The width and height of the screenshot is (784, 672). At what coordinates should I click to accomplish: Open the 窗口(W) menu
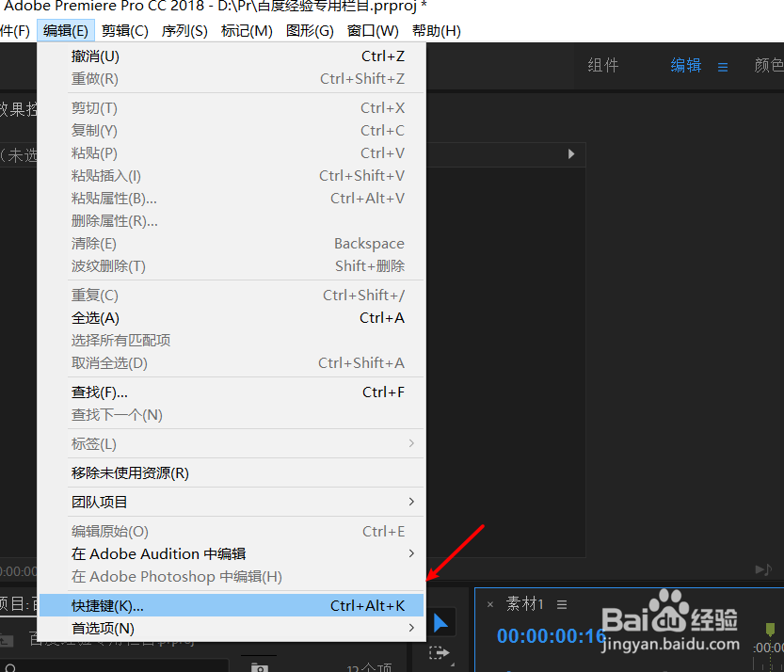pyautogui.click(x=373, y=31)
